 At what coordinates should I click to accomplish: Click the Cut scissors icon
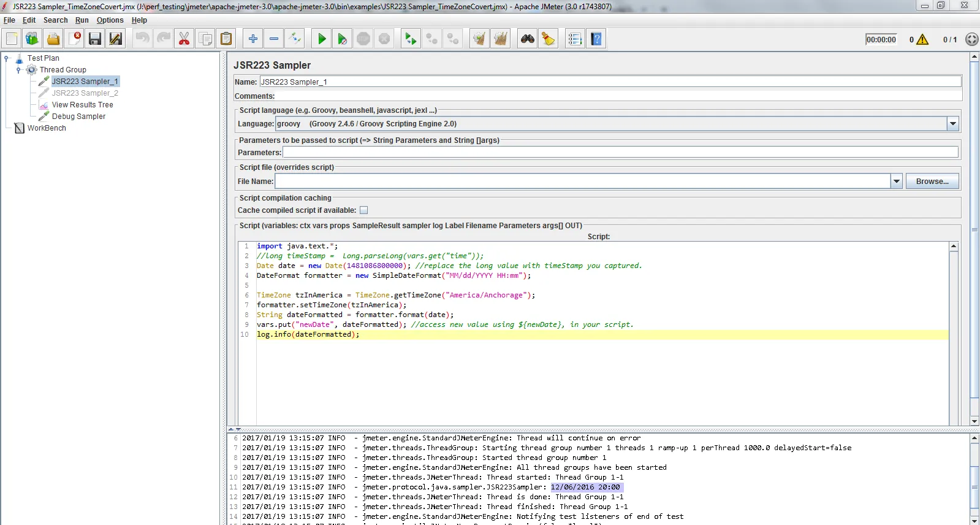(x=184, y=39)
